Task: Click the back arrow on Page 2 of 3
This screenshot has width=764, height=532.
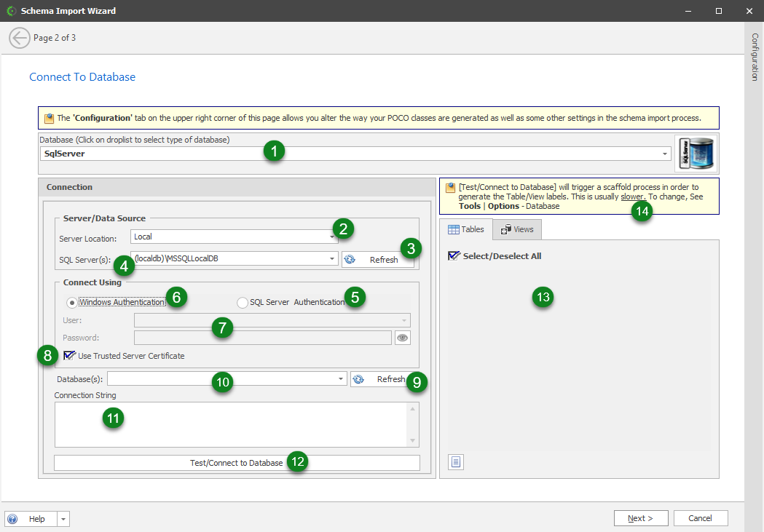Action: point(20,37)
